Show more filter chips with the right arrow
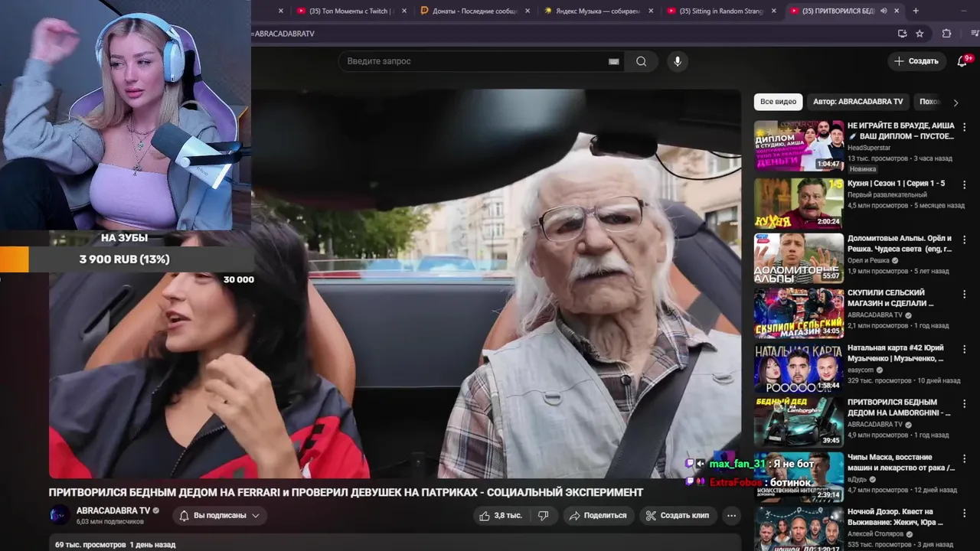The width and height of the screenshot is (980, 551). coord(955,103)
